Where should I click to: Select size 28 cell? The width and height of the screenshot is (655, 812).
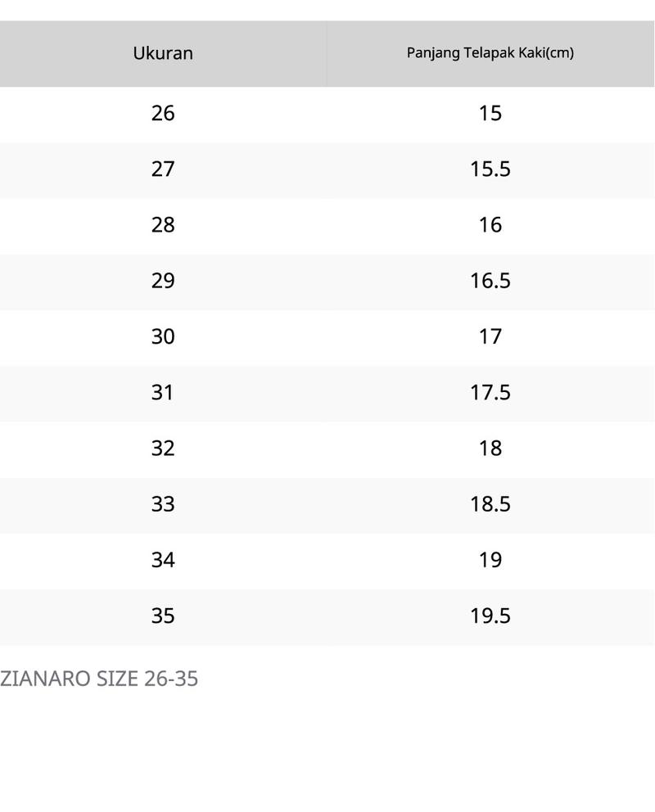coord(163,225)
